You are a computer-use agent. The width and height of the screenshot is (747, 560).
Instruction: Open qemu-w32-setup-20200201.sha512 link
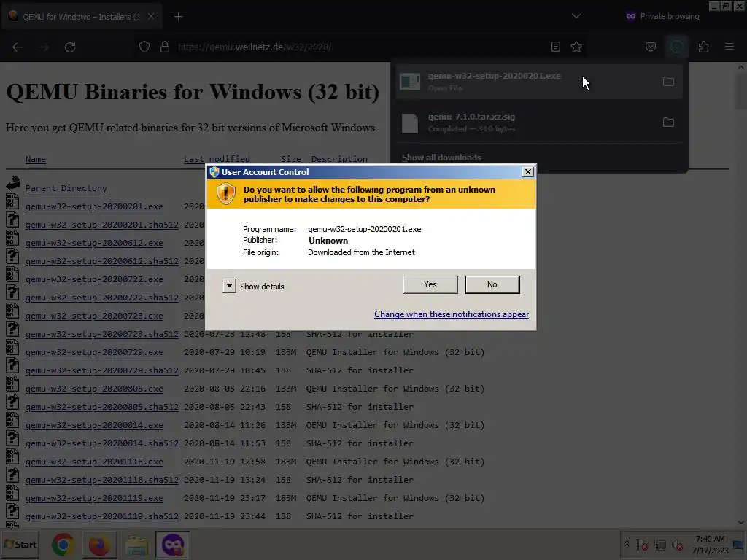[x=102, y=225]
